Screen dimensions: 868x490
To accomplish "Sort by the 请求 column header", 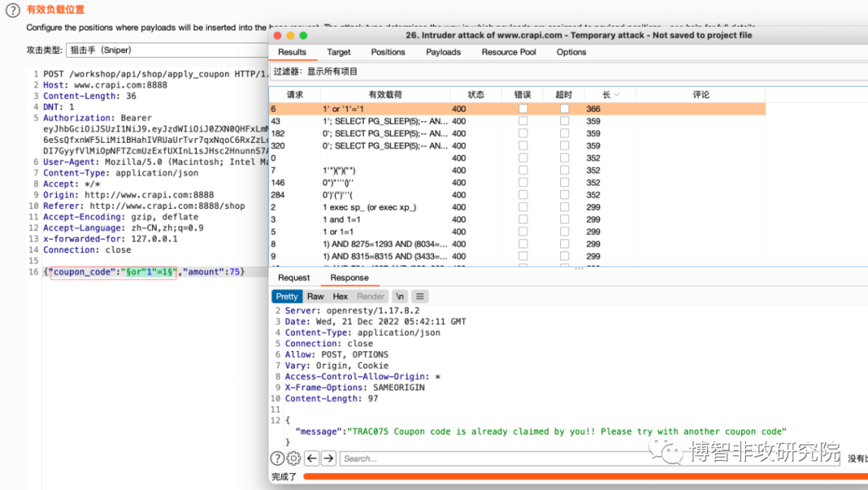I will click(295, 95).
